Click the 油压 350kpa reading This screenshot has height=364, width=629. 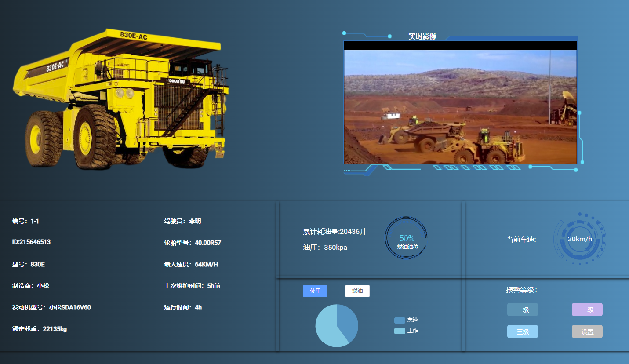pyautogui.click(x=325, y=248)
